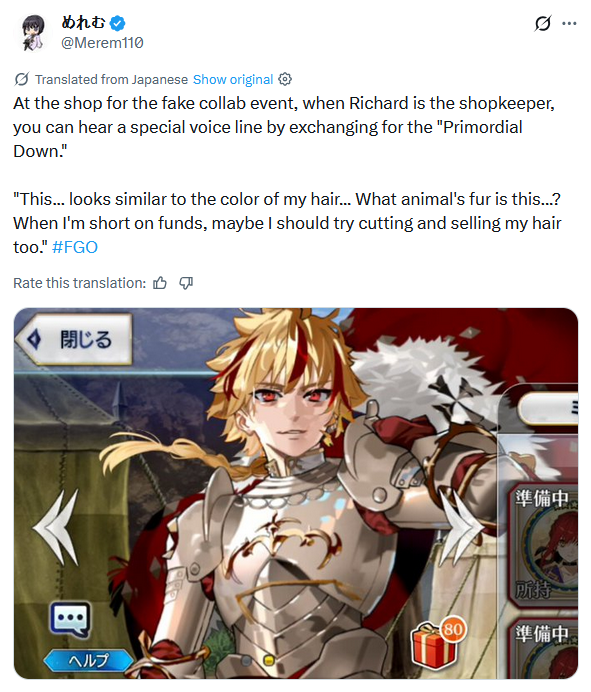Open めれむ profile avatar
The width and height of the screenshot is (591, 692).
32,32
